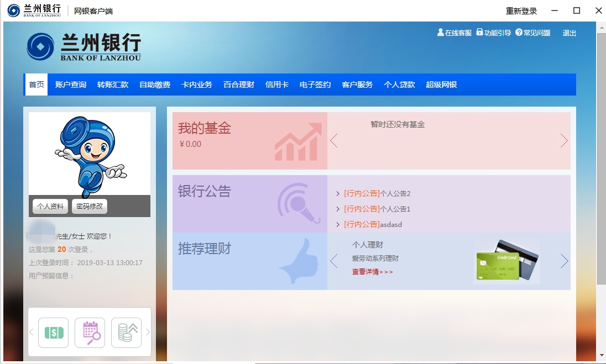Open the green cash money shortcut icon
Screen dimensions: 606x364
point(53,333)
